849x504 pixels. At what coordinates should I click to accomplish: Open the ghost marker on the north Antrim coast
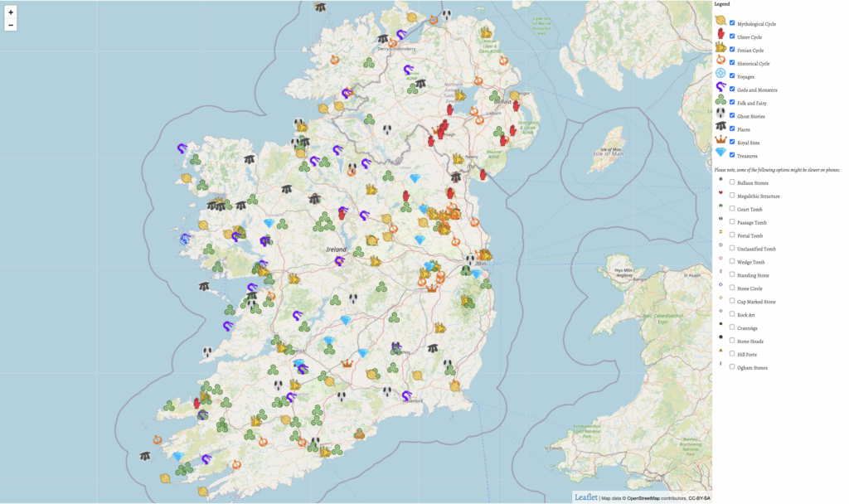pyautogui.click(x=446, y=15)
